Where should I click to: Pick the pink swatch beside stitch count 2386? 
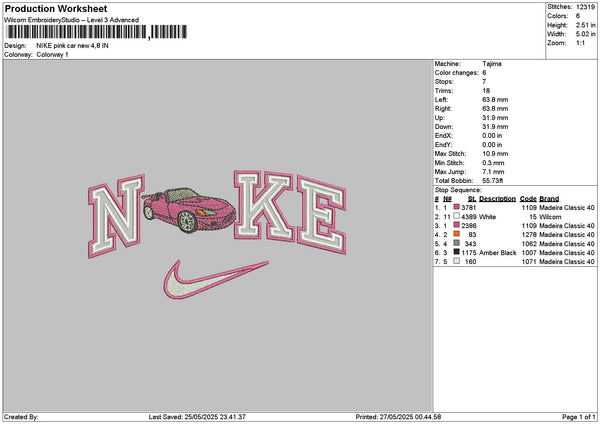pyautogui.click(x=457, y=225)
